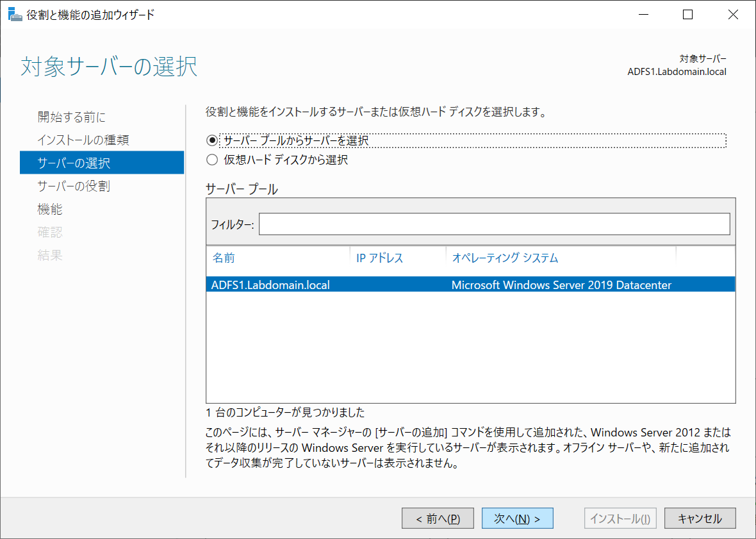Open 開始する前に step in sidebar
Image resolution: width=756 pixels, height=539 pixels.
(71, 117)
